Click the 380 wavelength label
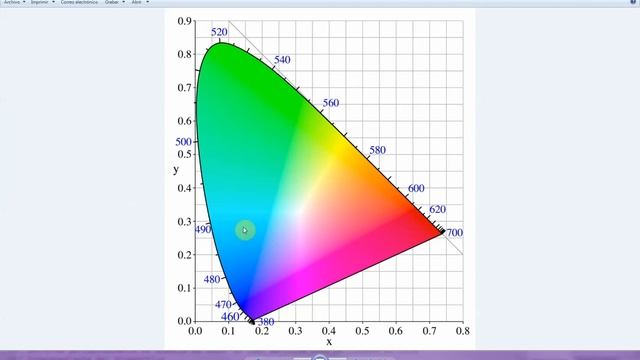Image resolution: width=640 pixels, height=360 pixels. 266,322
